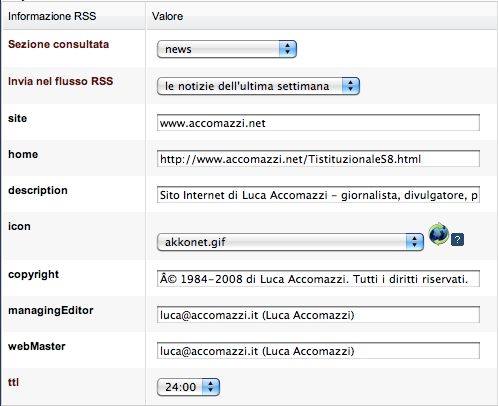Click the Informazione RSS column header
498x406 pixels.
coord(52,16)
